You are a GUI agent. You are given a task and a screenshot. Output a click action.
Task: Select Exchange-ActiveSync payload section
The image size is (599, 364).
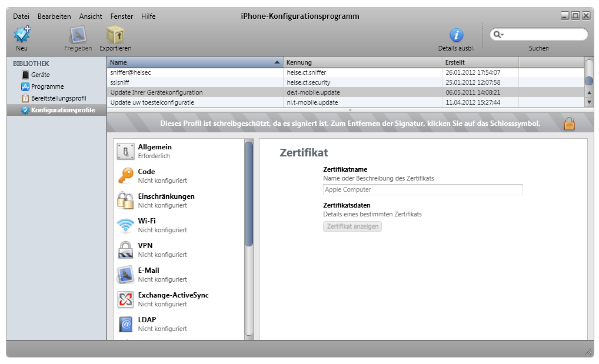click(126, 299)
